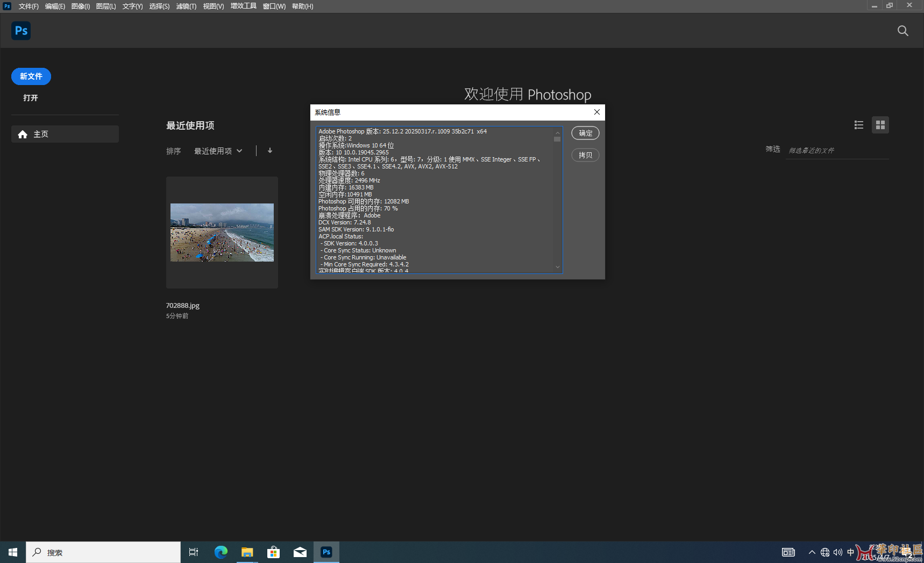Reverse sort order with arrow icon
The image size is (924, 563).
click(x=270, y=151)
